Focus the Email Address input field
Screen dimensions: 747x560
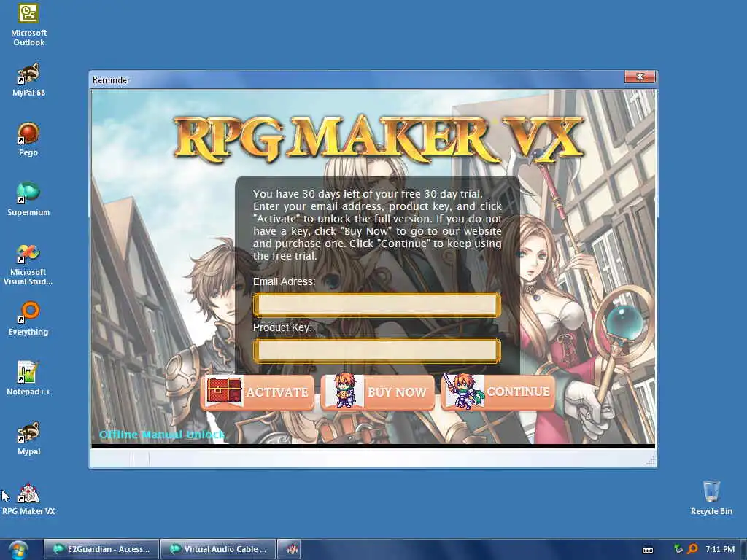point(377,304)
